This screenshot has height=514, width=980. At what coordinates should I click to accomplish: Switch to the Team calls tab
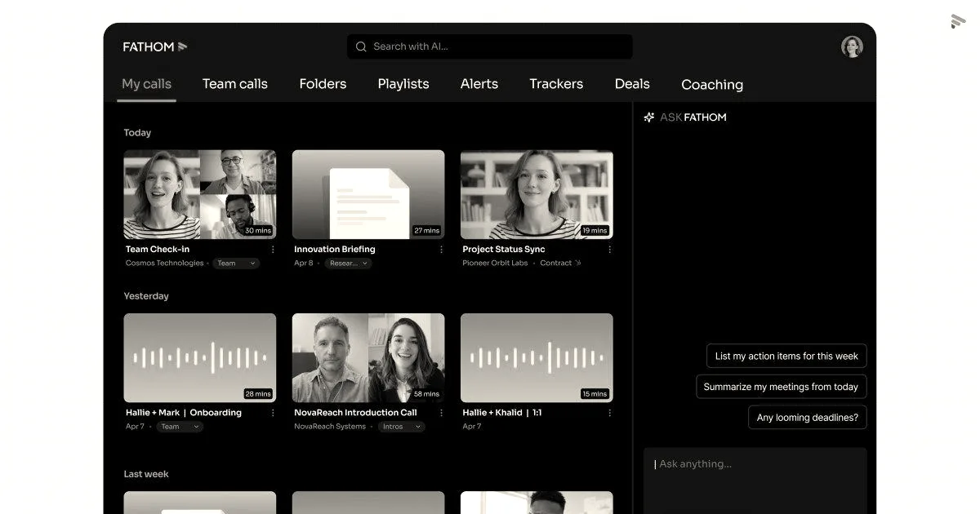click(235, 84)
